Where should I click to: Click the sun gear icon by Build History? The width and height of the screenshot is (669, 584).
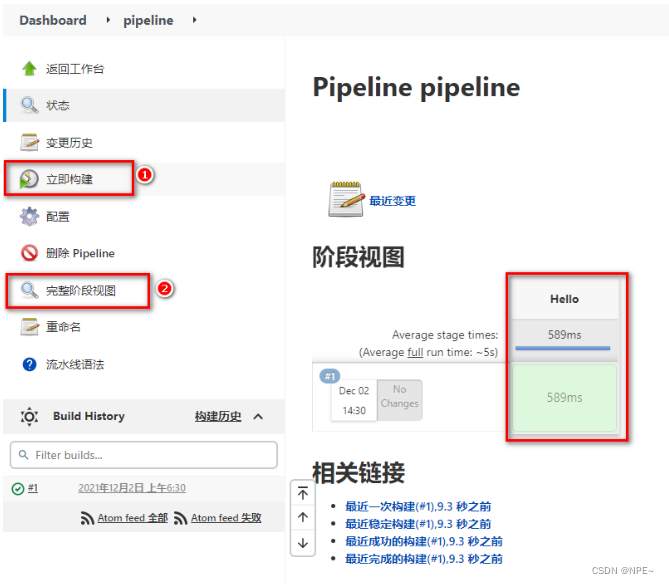point(29,416)
